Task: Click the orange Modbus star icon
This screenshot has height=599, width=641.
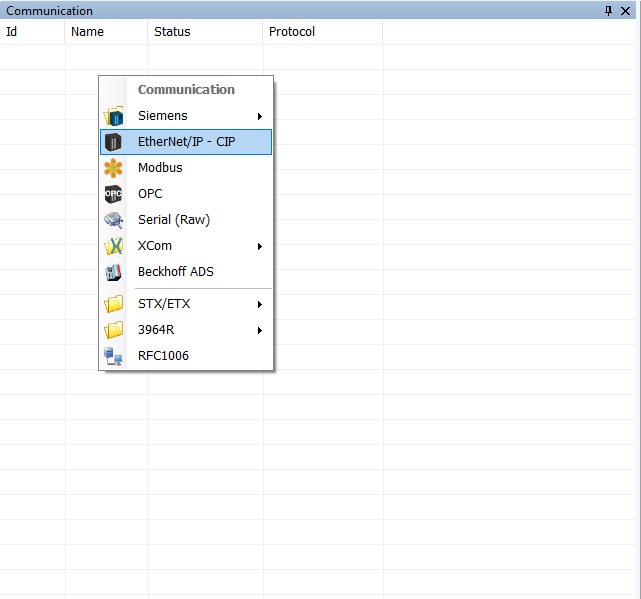Action: click(113, 168)
